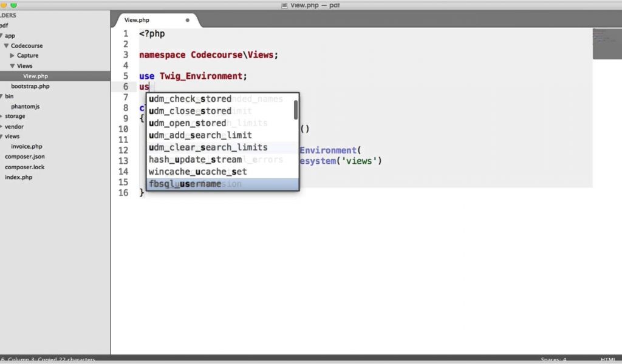Choose hash_update_stream autocomplete suggestion
This screenshot has height=364, width=622.
click(222, 160)
